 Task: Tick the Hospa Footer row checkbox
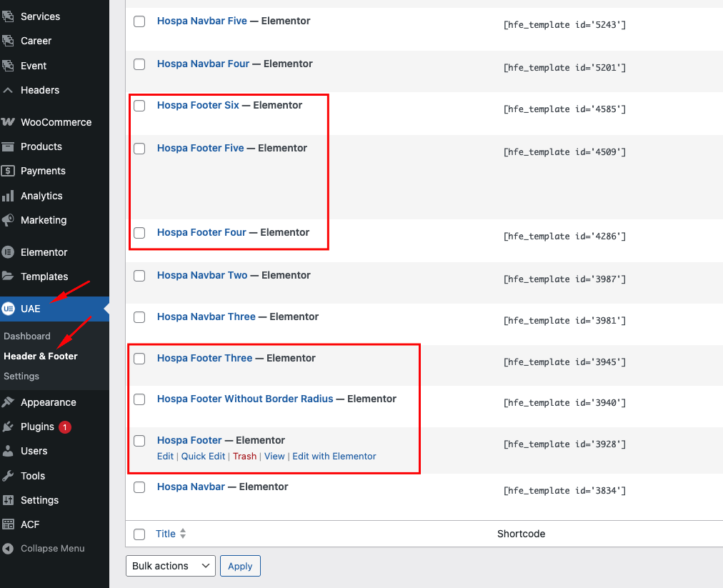(x=139, y=441)
